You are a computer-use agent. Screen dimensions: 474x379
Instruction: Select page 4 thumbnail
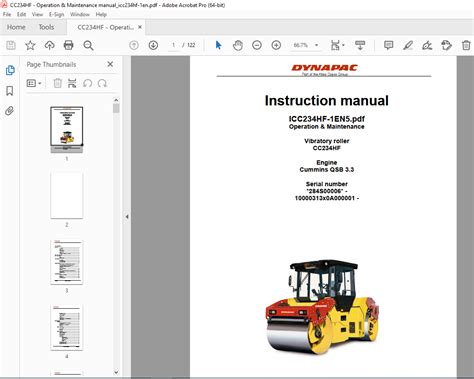tap(67, 327)
